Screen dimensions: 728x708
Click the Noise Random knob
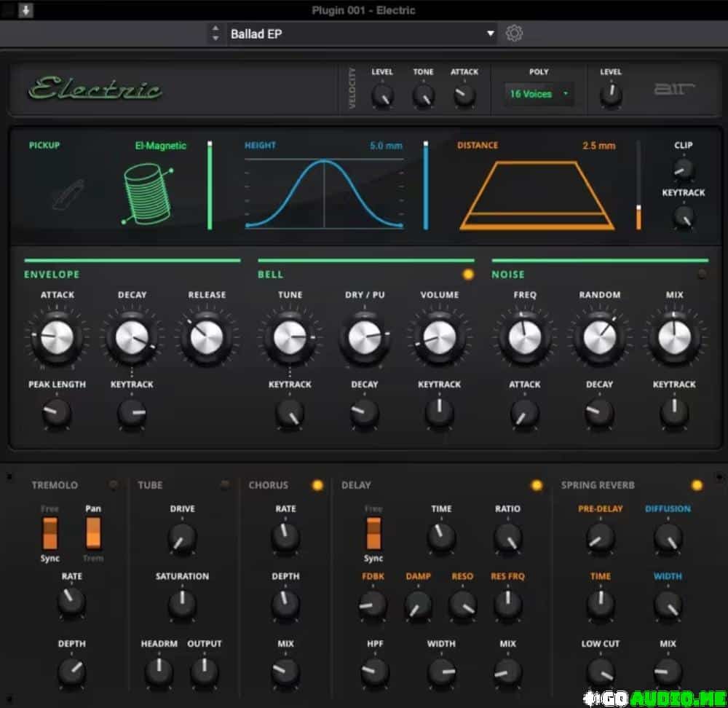coord(599,337)
